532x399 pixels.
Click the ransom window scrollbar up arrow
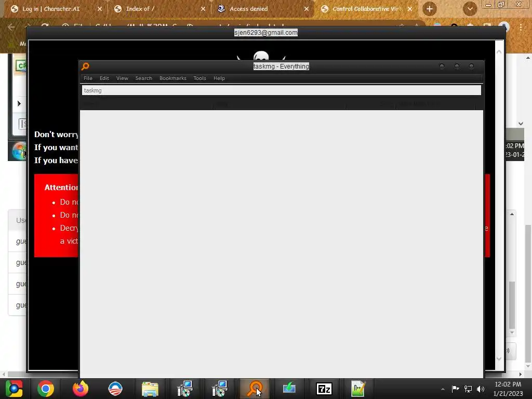pyautogui.click(x=499, y=52)
